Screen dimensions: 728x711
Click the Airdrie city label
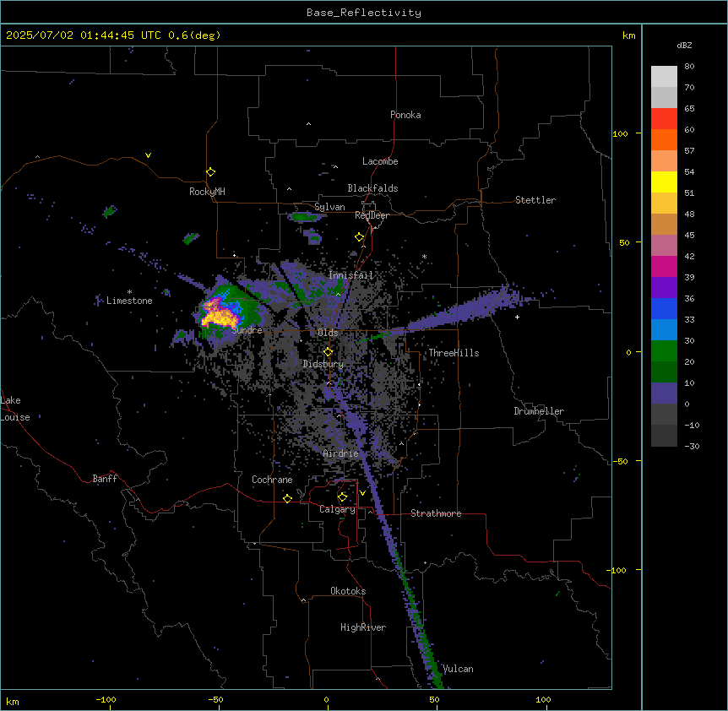click(x=340, y=453)
